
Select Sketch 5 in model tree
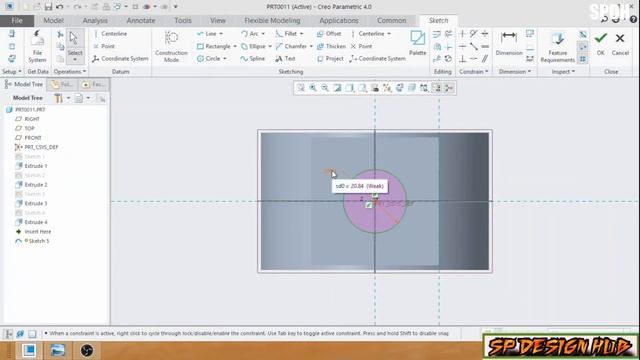click(32, 241)
